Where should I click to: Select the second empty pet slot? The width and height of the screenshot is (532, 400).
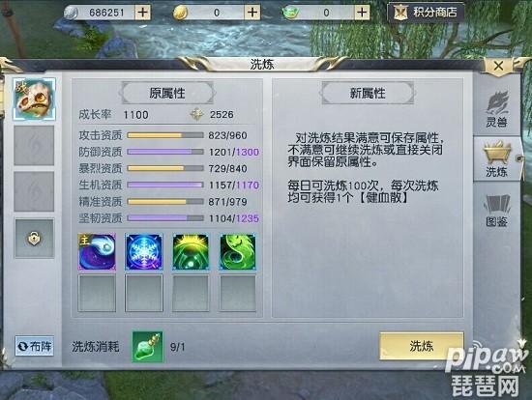34,191
